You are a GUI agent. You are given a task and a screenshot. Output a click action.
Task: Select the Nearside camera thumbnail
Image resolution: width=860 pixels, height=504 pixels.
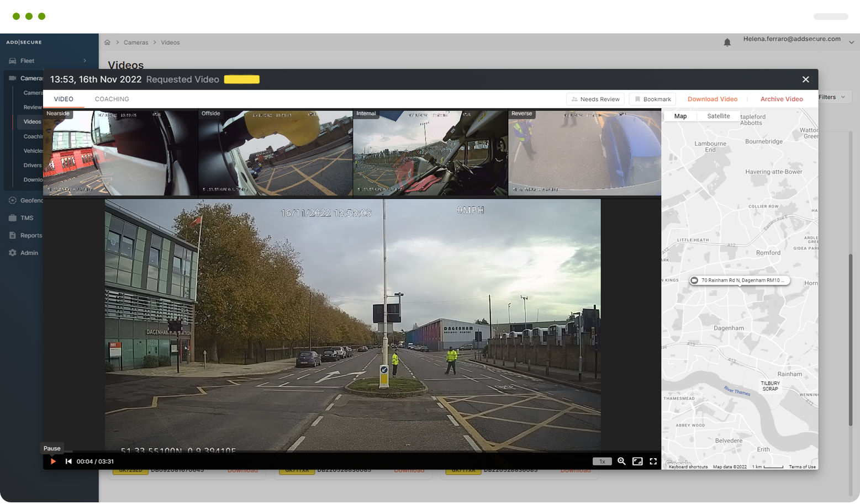[120, 153]
